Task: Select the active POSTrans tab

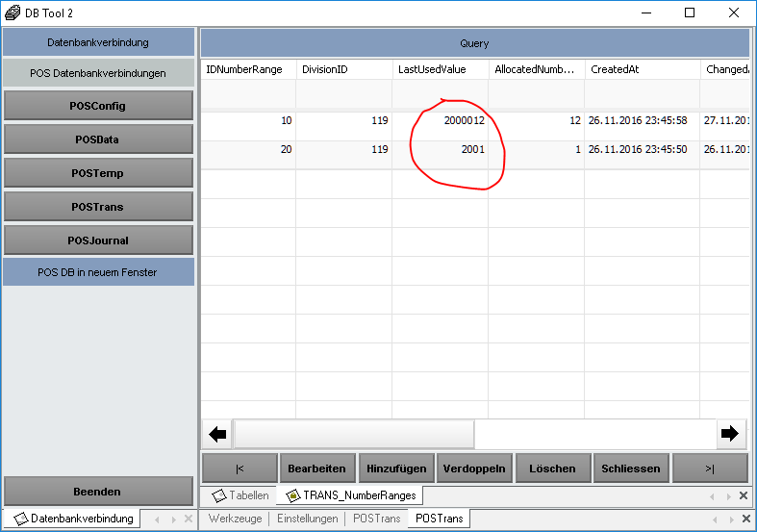Action: coord(439,519)
